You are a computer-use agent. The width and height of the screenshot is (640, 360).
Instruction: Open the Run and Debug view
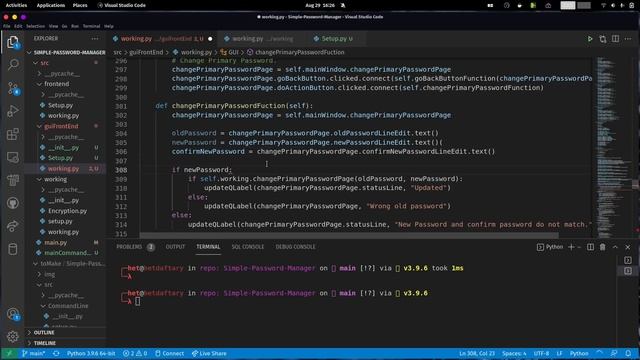13,111
